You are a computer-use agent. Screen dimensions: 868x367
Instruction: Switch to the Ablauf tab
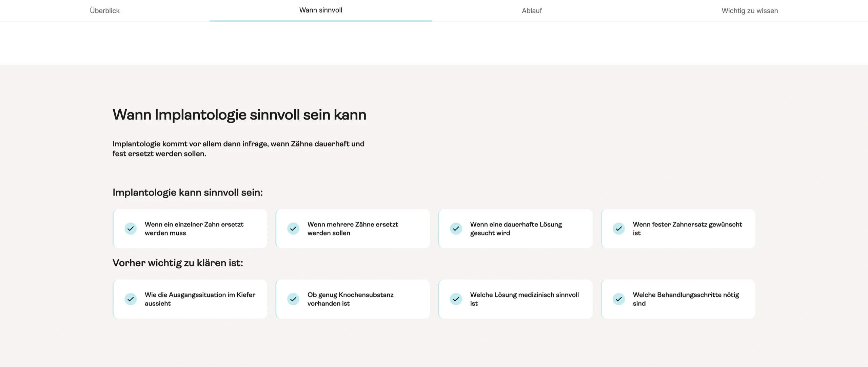pyautogui.click(x=532, y=11)
